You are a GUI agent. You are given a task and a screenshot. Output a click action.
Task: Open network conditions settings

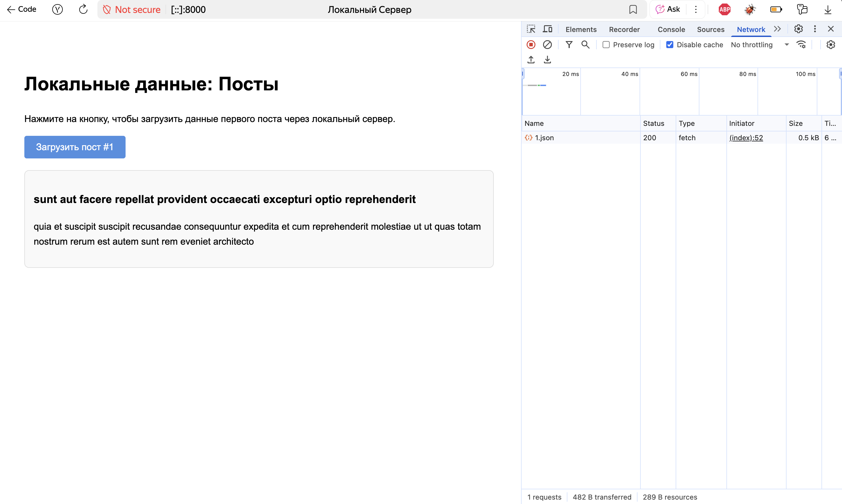802,45
